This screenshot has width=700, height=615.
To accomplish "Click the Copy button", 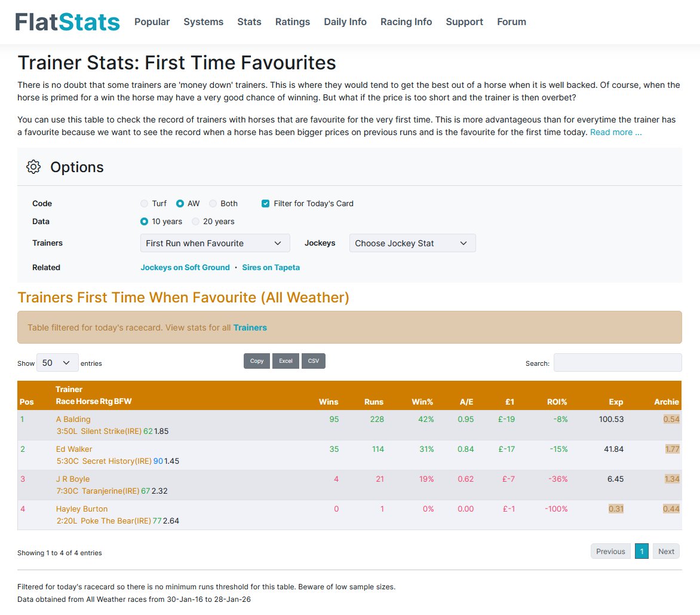I will click(257, 361).
